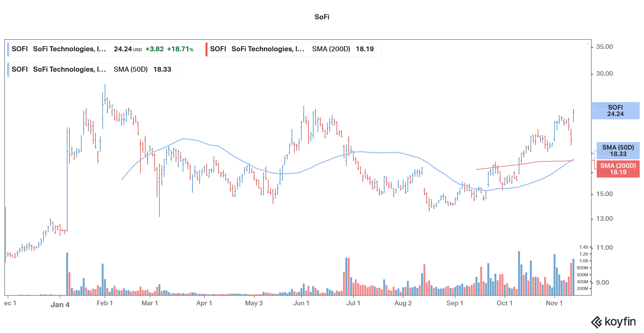Screen dimensions: 644x333
Task: Click the 13.00 price axis label
Action: (604, 219)
